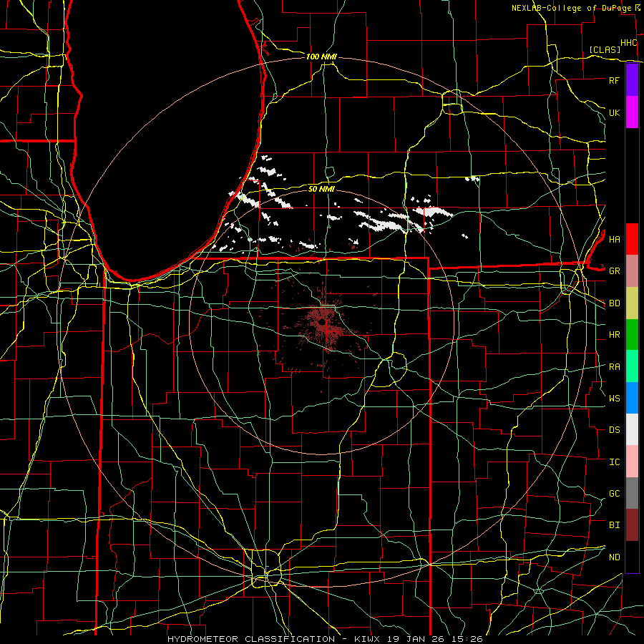Click the WS legend label text
This screenshot has width=644, height=644.
pyautogui.click(x=614, y=398)
